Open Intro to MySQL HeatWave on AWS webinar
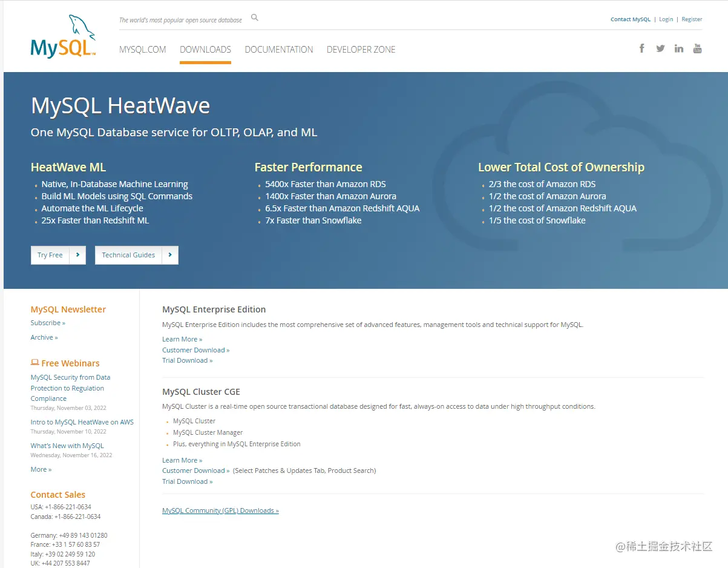 (82, 422)
